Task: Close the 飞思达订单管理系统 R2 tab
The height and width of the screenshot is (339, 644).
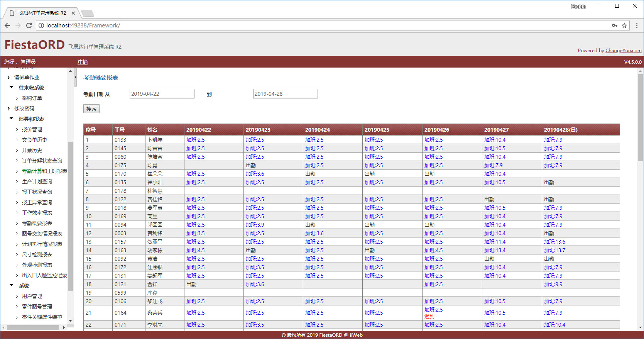Action: point(73,13)
